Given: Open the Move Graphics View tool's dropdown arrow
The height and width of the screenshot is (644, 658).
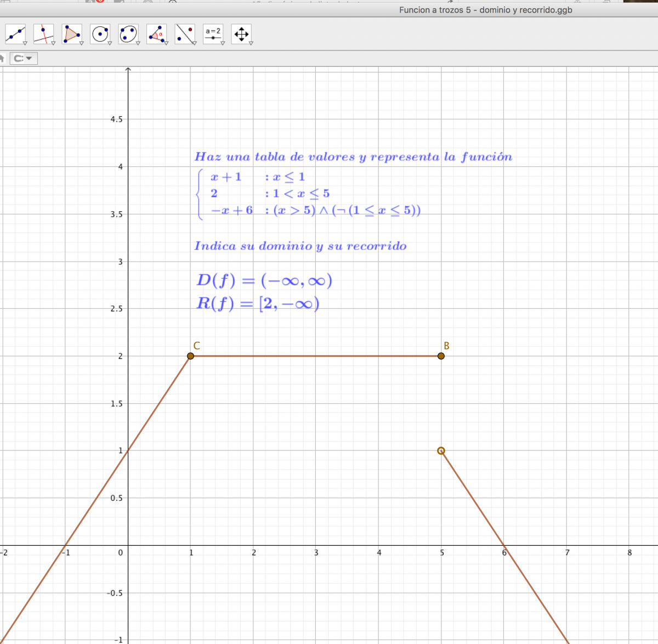Looking at the screenshot, I should (x=251, y=43).
